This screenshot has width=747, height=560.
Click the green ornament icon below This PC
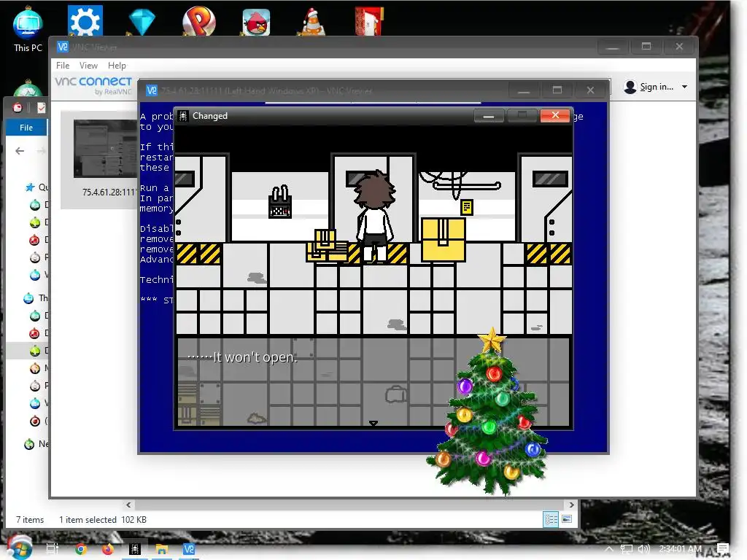coord(28,88)
